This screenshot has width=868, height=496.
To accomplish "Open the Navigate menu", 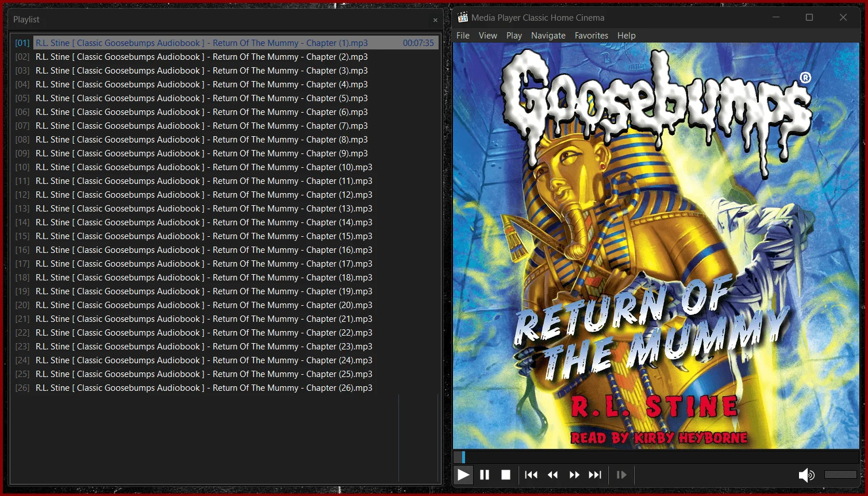I will (548, 36).
